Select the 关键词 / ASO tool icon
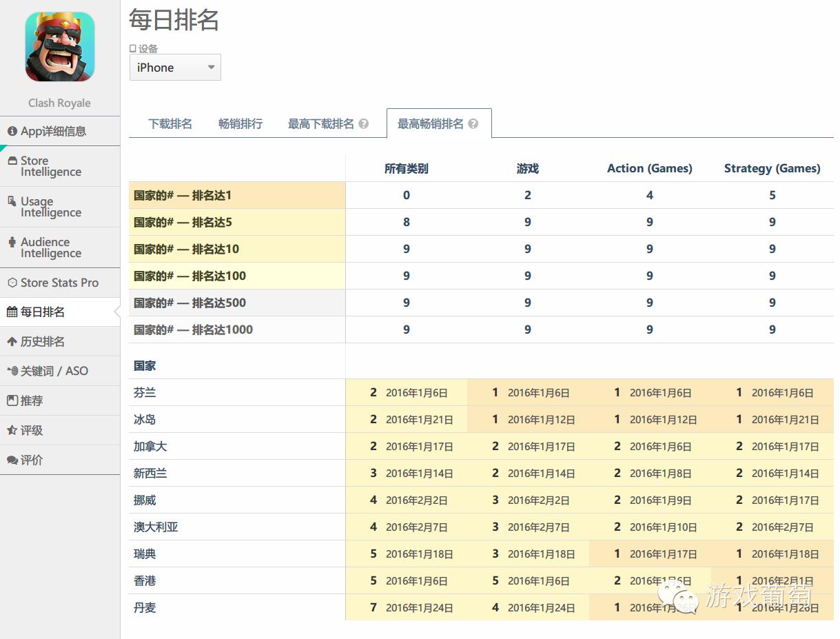 (12, 371)
